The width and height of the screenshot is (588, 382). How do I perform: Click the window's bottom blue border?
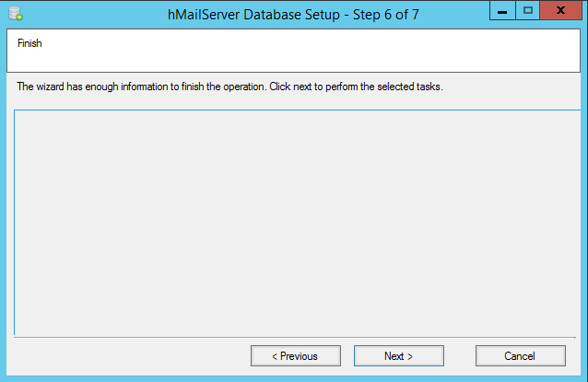pyautogui.click(x=295, y=377)
